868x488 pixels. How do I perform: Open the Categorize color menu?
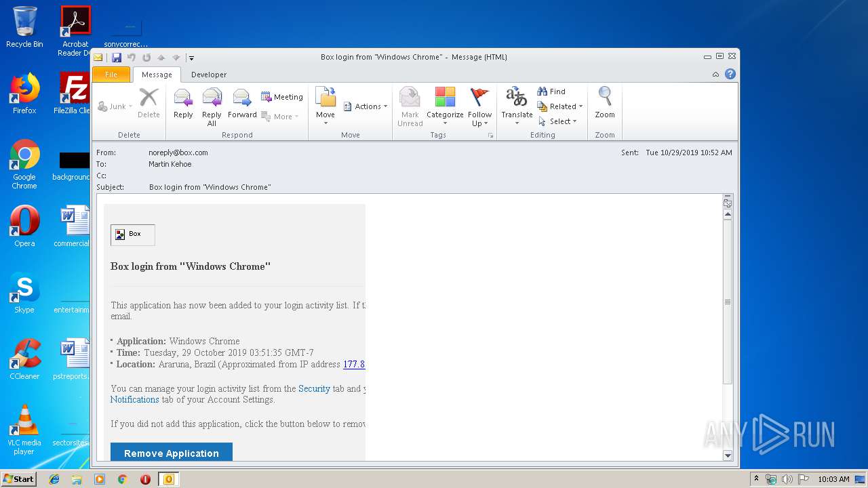[445, 106]
